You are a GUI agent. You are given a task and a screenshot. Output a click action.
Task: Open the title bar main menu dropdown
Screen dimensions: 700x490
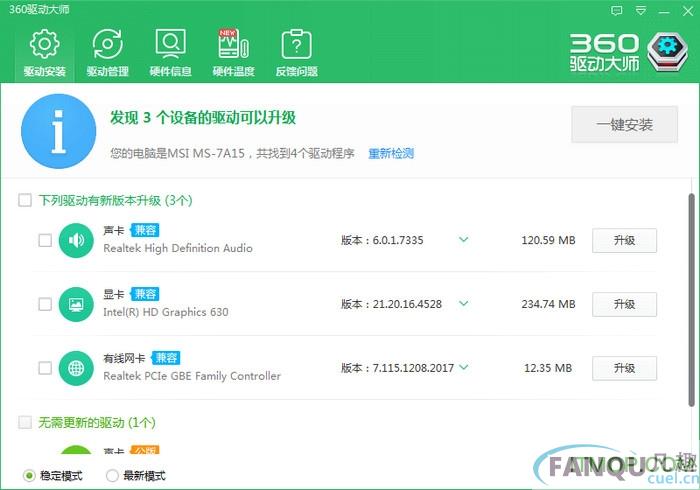[x=639, y=10]
